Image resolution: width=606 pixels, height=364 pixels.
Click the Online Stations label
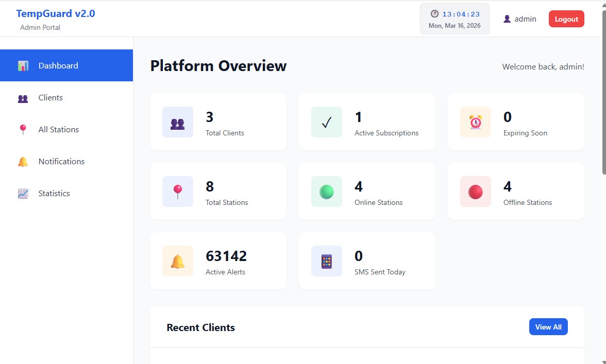coord(378,202)
